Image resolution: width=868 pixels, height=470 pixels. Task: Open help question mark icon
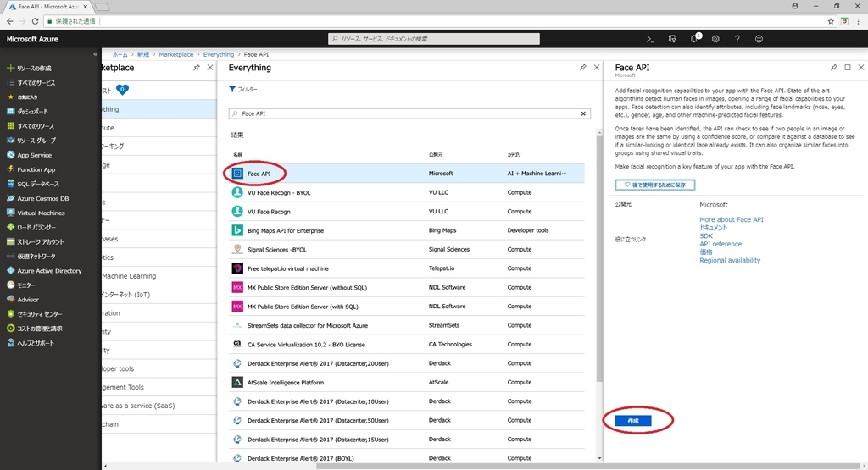pyautogui.click(x=737, y=39)
